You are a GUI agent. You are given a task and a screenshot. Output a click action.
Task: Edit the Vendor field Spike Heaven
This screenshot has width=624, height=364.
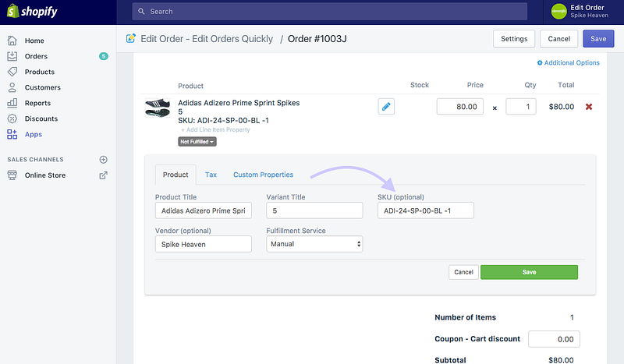pos(204,244)
